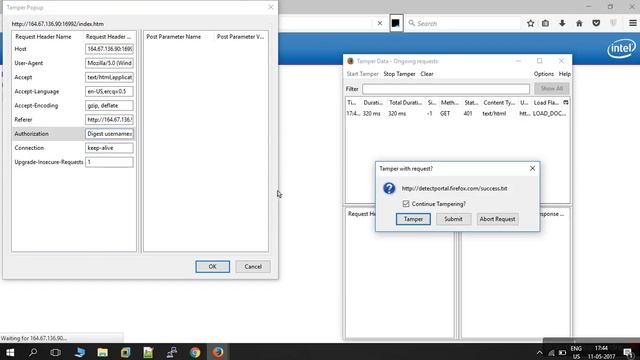Screen dimensions: 640x360
Task: Click the Authorization header value field
Action: pos(109,133)
